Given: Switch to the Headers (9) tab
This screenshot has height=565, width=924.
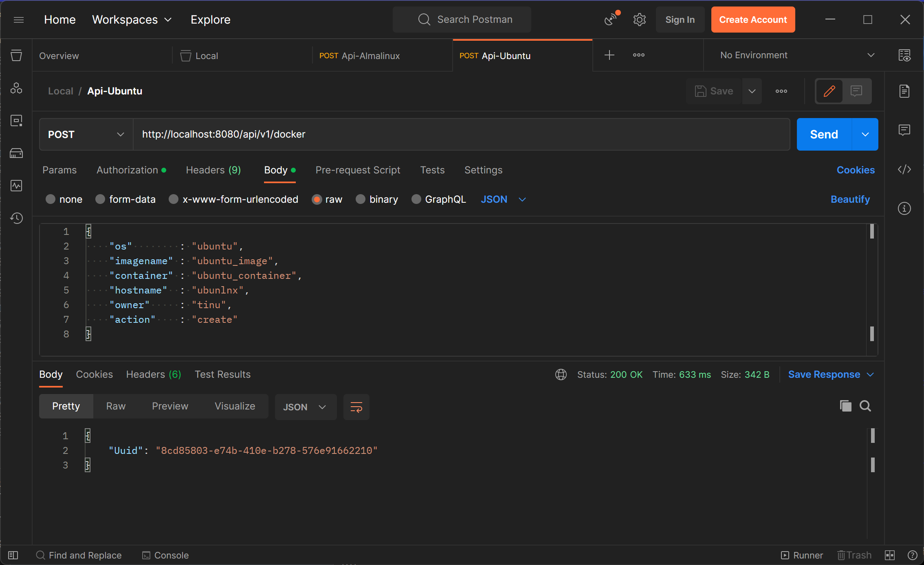Looking at the screenshot, I should [213, 170].
